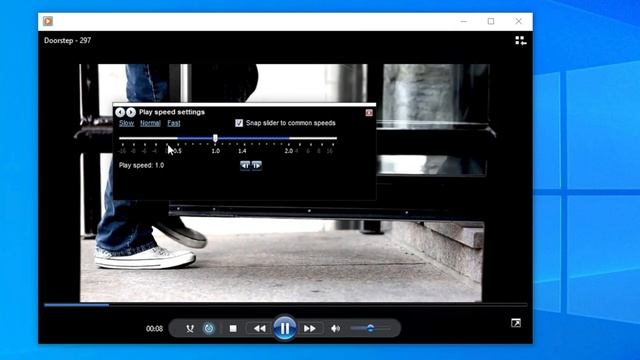Go to previous enhancement panel
640x360 pixels.
120,112
